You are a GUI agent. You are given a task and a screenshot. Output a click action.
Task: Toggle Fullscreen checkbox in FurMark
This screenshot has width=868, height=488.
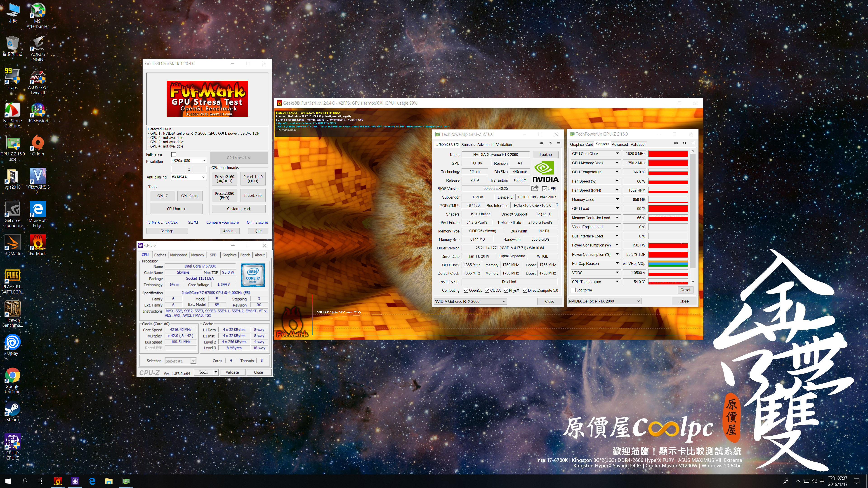pyautogui.click(x=174, y=155)
